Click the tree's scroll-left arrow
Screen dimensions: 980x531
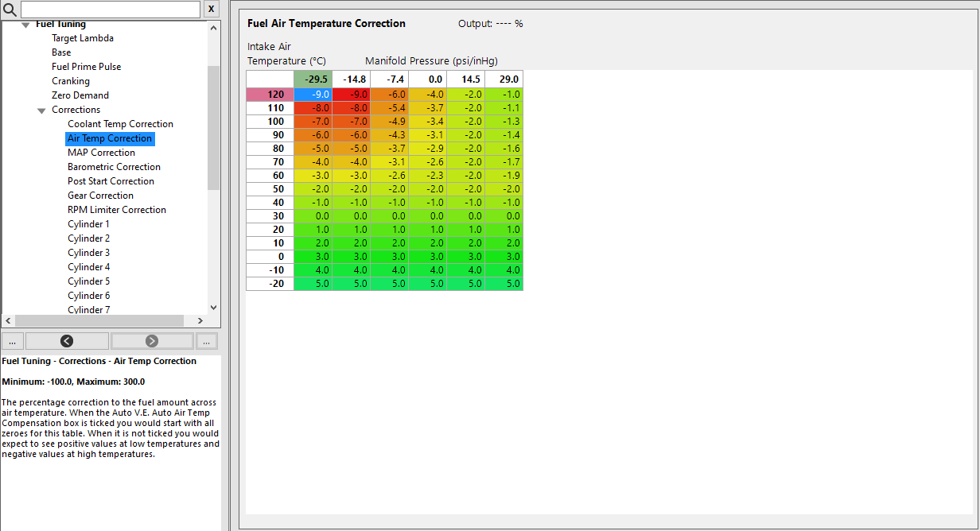(8, 320)
